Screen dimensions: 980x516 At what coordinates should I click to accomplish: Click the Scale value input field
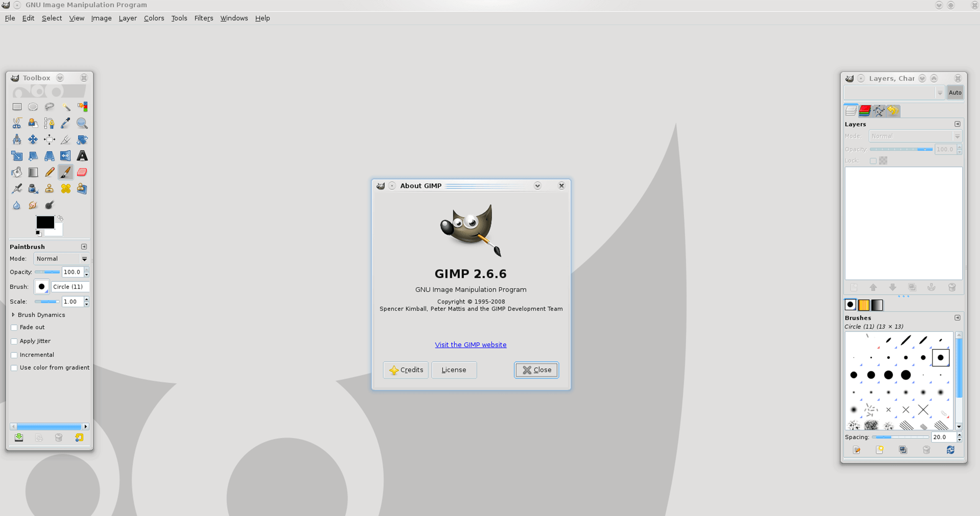[72, 302]
